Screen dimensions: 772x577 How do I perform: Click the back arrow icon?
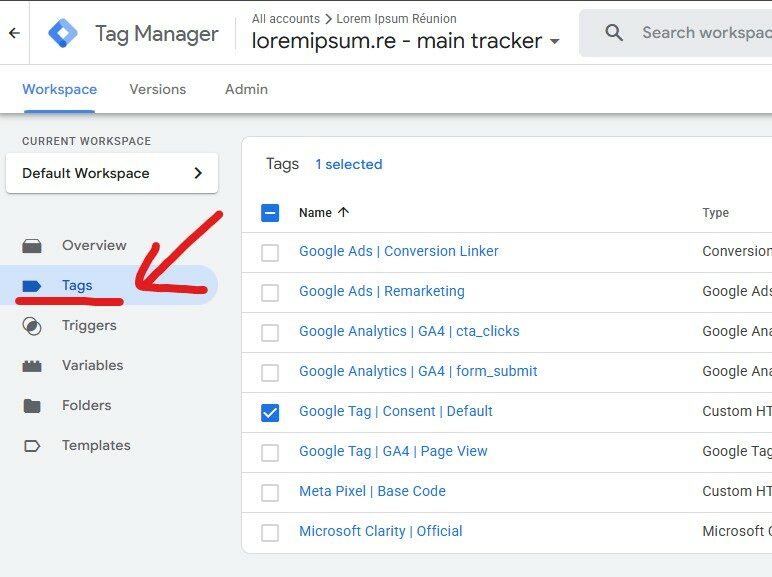point(14,33)
